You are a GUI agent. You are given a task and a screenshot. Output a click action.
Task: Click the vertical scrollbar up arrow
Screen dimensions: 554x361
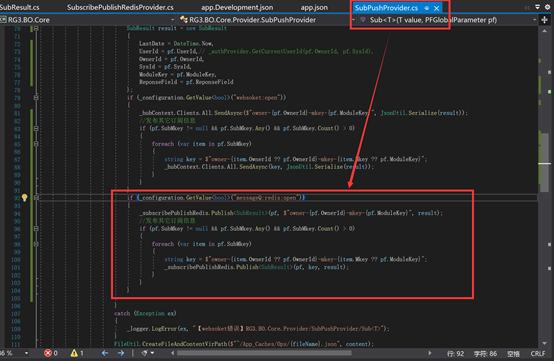[x=544, y=31]
